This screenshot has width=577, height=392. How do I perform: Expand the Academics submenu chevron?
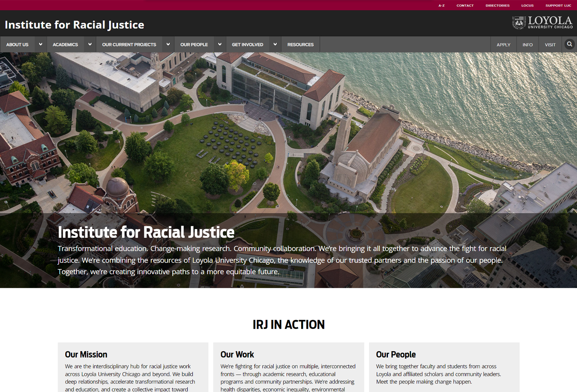click(x=90, y=44)
